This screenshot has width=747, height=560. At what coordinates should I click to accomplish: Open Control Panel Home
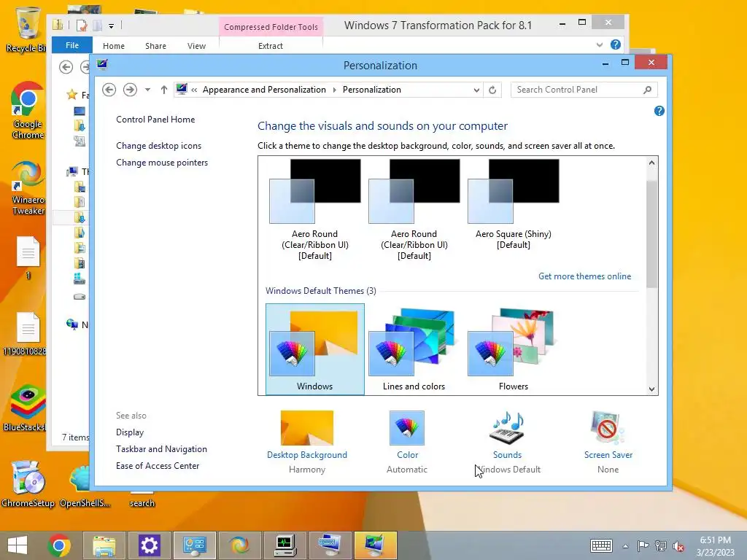click(x=155, y=120)
